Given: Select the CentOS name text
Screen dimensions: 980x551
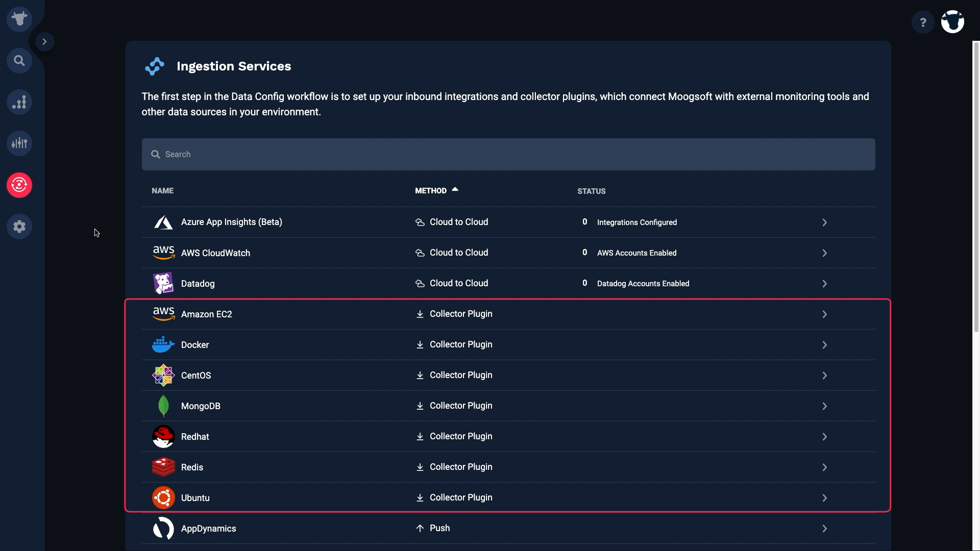Looking at the screenshot, I should 196,375.
